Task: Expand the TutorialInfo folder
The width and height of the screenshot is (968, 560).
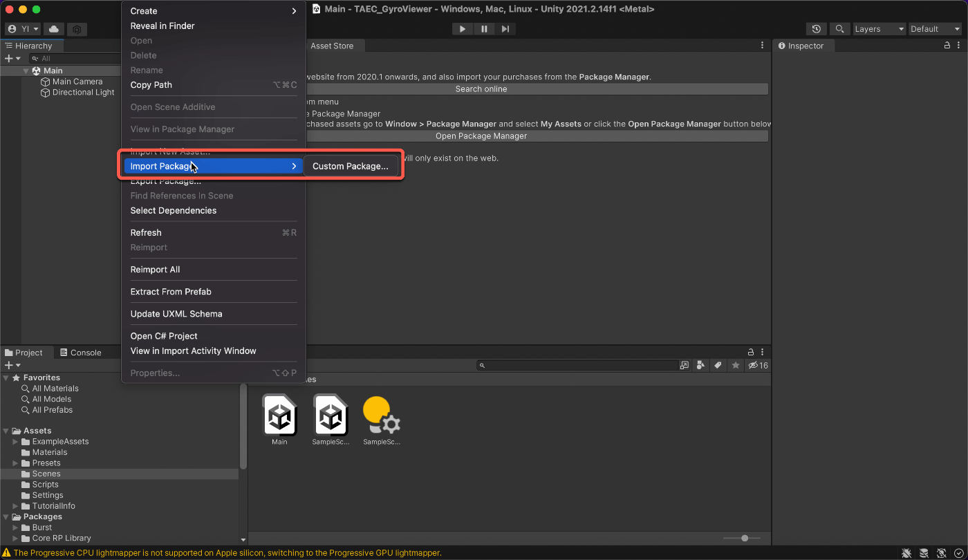Action: tap(16, 506)
